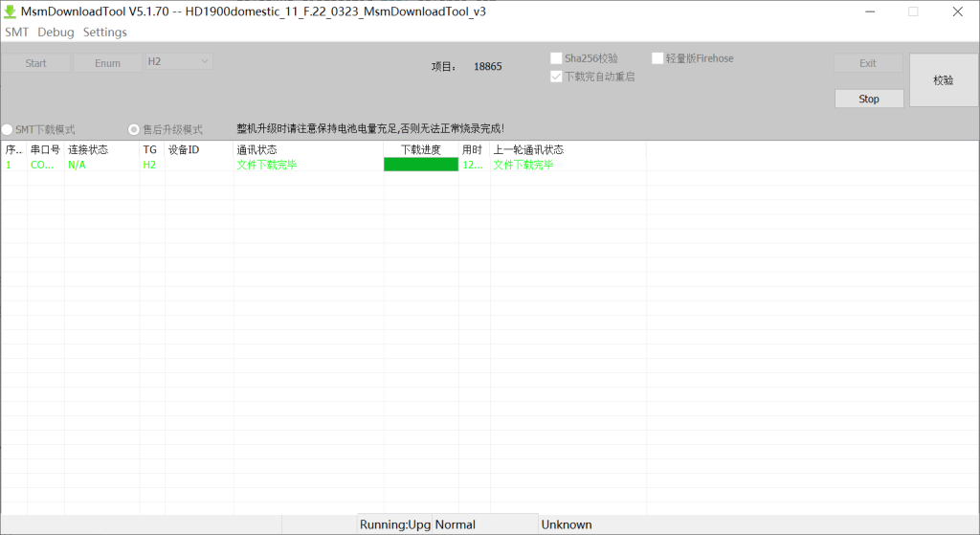
Task: Click the green download progress bar in row 1
Action: (x=421, y=165)
